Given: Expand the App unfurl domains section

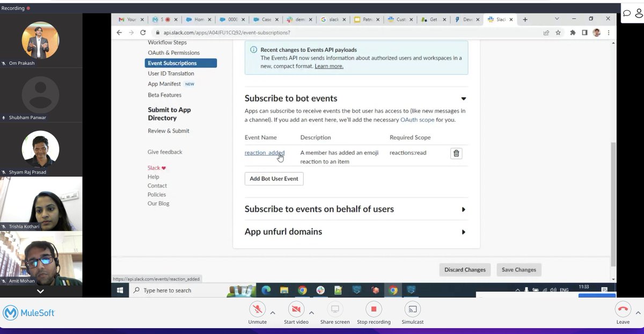Looking at the screenshot, I should point(464,232).
